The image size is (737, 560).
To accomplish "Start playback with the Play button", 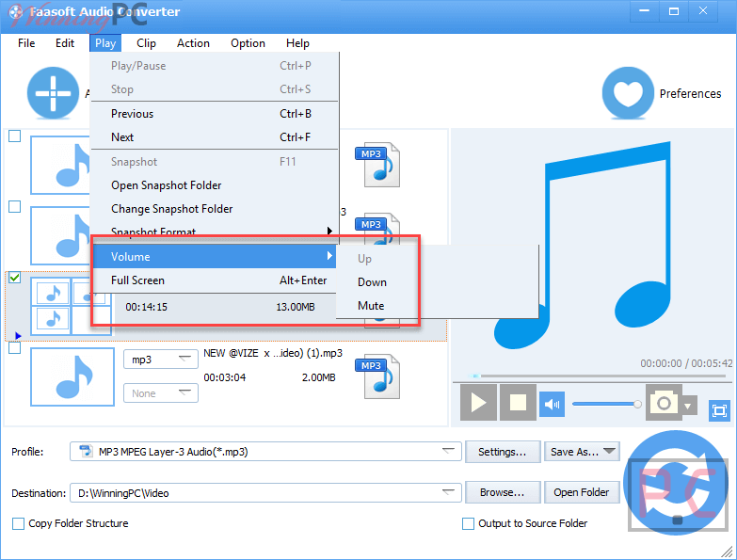I will pos(478,403).
